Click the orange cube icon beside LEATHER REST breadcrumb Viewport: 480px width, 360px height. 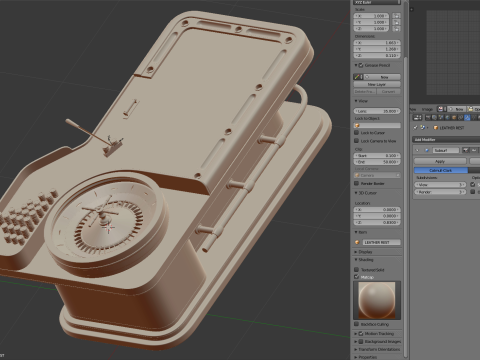pyautogui.click(x=436, y=128)
